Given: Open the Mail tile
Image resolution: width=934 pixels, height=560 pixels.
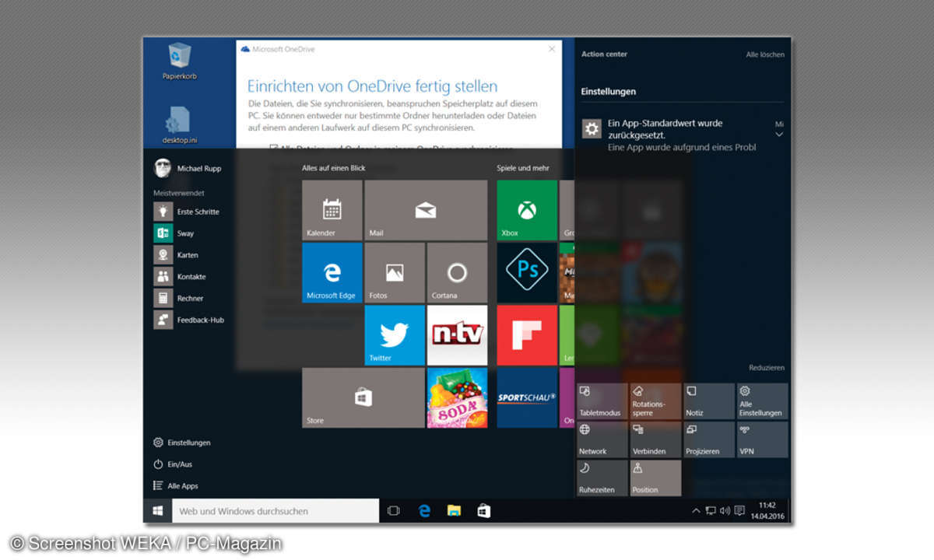Looking at the screenshot, I should [x=426, y=211].
